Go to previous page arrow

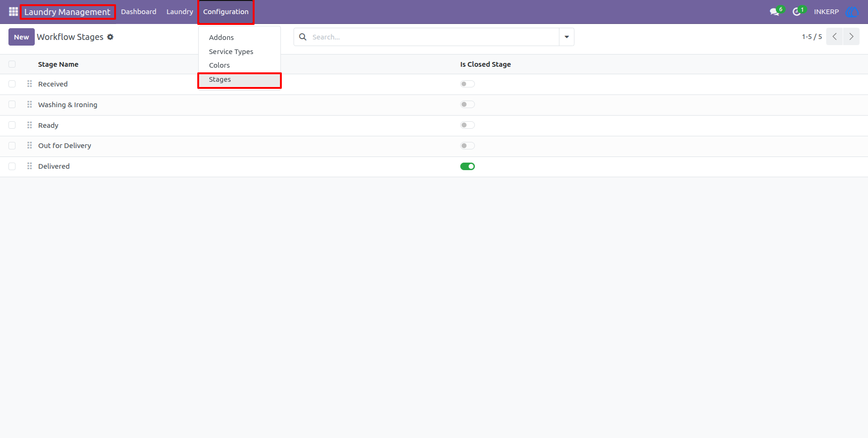(x=835, y=37)
